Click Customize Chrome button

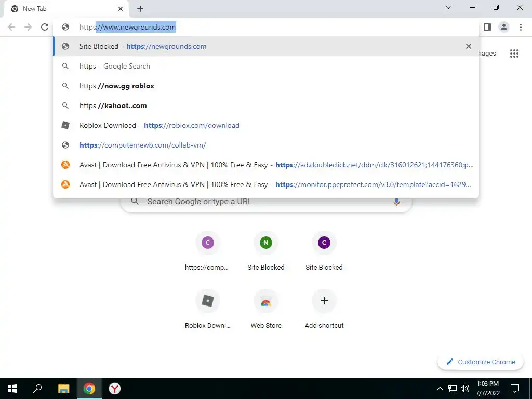[x=481, y=362]
